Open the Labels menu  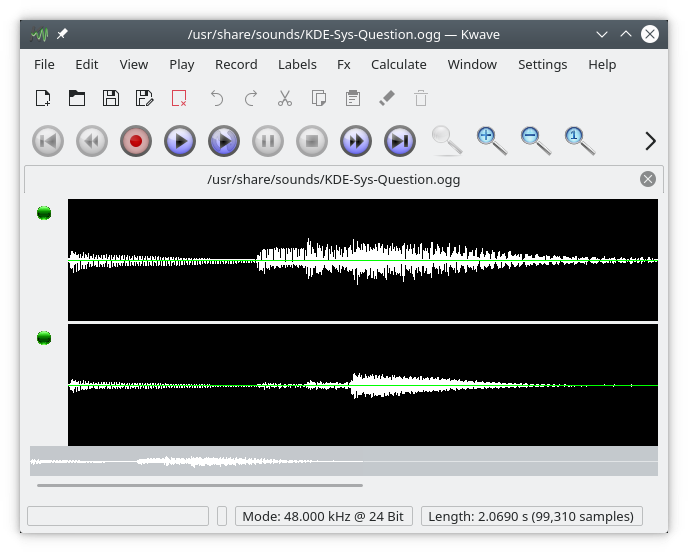tap(297, 64)
